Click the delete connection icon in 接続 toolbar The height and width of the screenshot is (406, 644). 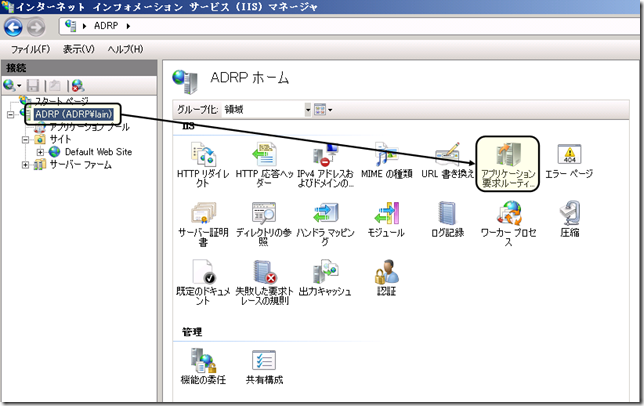[x=78, y=85]
